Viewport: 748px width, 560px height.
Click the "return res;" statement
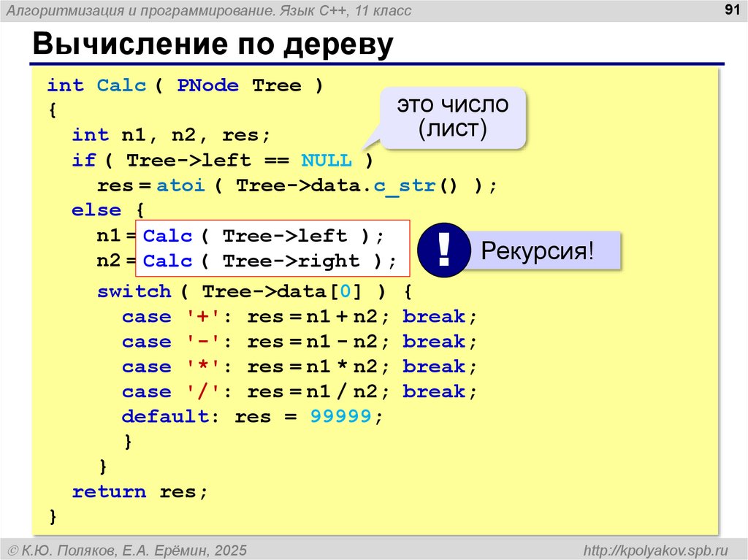pyautogui.click(x=140, y=491)
